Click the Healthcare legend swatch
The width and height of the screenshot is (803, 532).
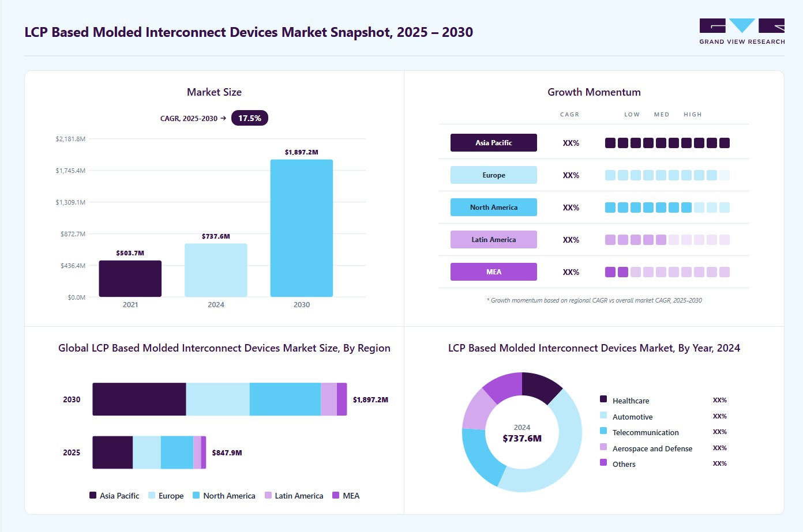click(x=603, y=399)
